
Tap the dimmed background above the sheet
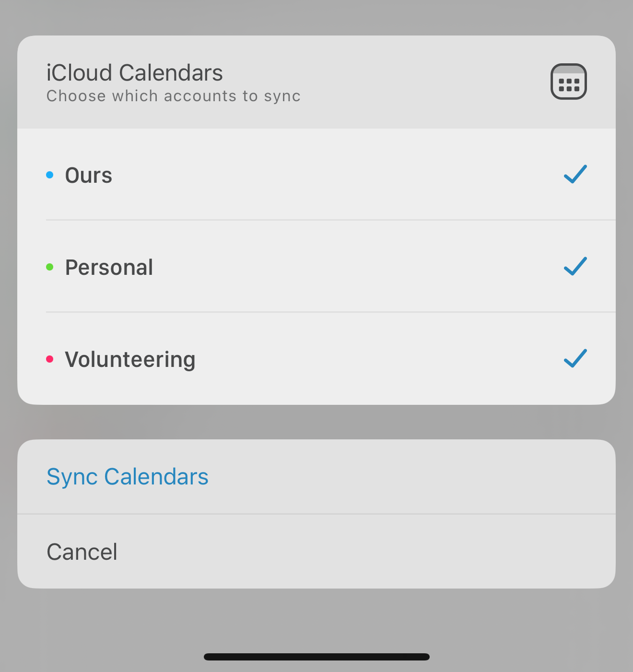click(x=316, y=17)
